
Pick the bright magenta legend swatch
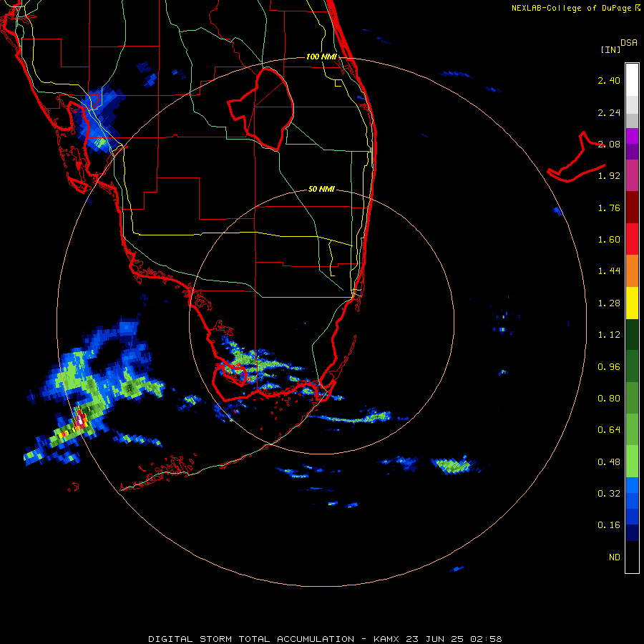632,136
